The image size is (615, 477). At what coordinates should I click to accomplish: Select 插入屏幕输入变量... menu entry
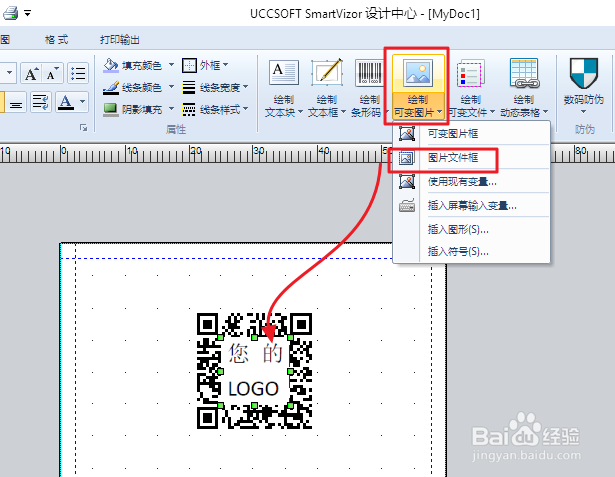(471, 206)
